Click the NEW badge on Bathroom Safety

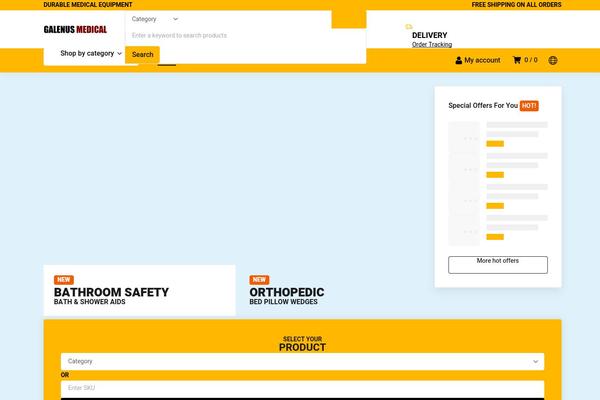(64, 280)
